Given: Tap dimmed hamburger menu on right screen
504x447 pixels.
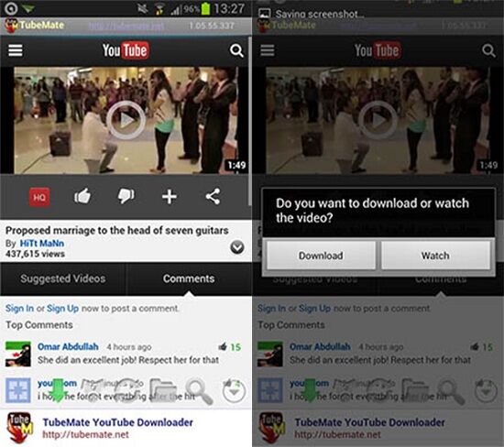Looking at the screenshot, I should click(x=268, y=50).
